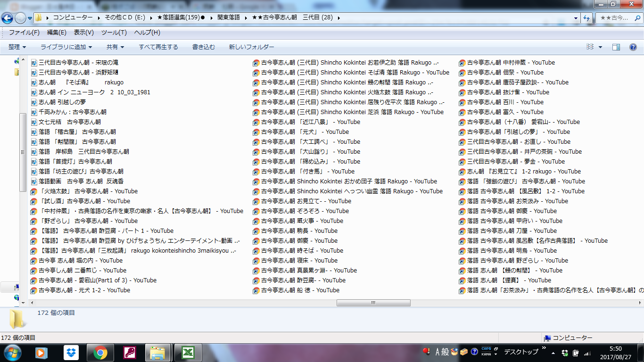Click icon of 落語 岸柳島 三代目古今亭志ん朝
The image size is (644, 362).
(34, 152)
